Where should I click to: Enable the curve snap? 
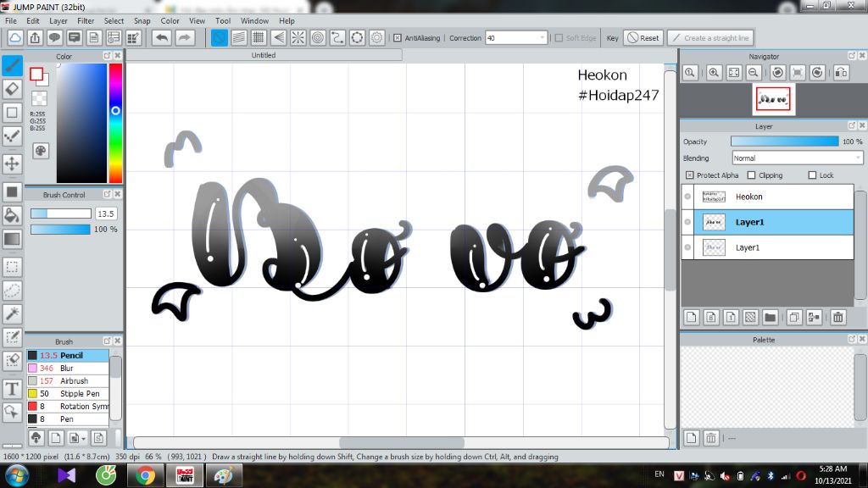(337, 37)
